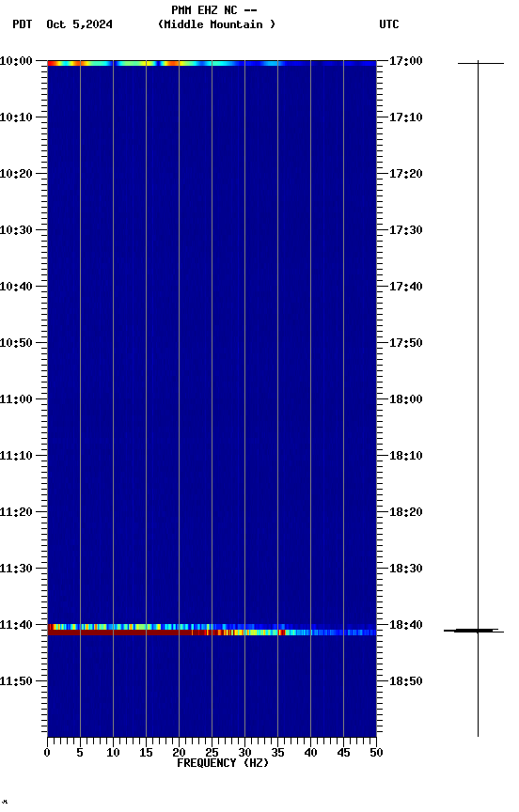This screenshot has width=519, height=812.
Task: Click the '50' frequency axis label
Action: click(376, 753)
